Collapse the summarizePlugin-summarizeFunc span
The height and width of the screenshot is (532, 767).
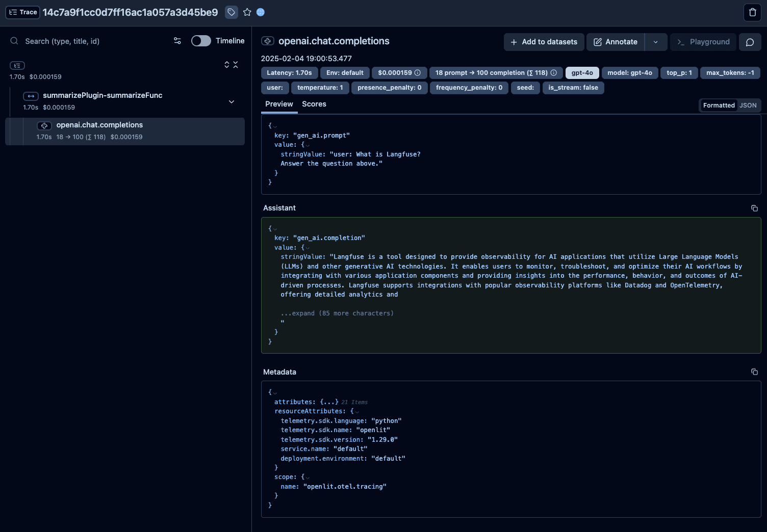pos(232,101)
